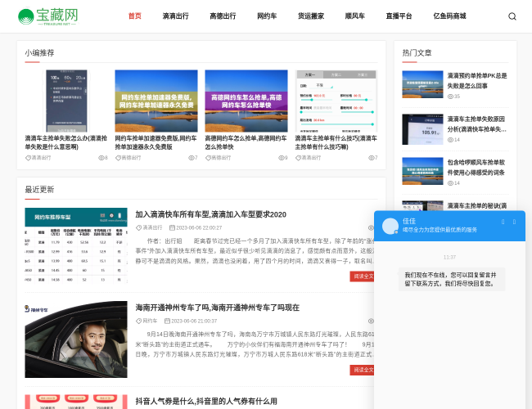Click 热门文章 section heading

click(417, 53)
